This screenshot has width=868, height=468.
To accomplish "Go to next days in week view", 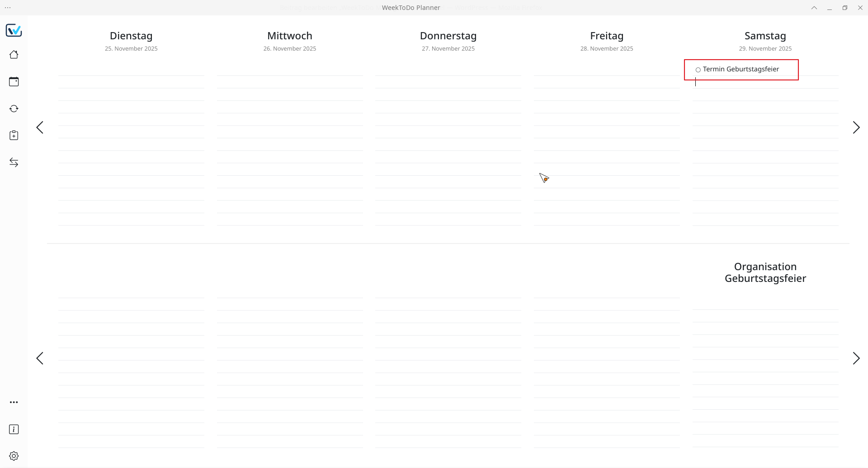I will (x=856, y=127).
